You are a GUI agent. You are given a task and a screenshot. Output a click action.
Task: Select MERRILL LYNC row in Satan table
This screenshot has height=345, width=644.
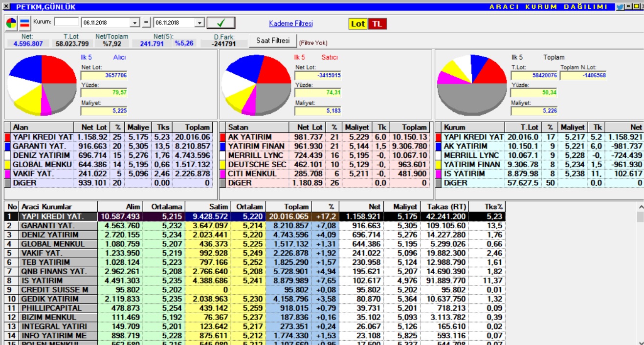pyautogui.click(x=325, y=155)
